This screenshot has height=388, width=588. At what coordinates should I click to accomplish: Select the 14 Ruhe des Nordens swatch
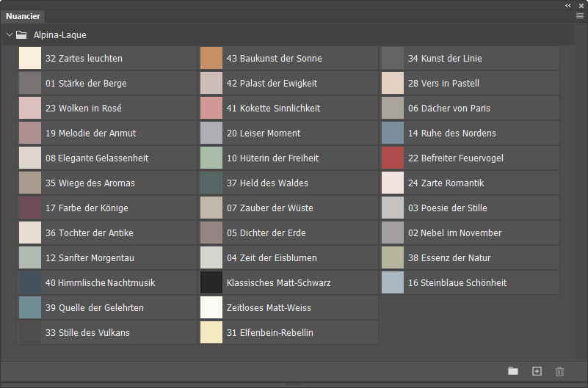click(x=393, y=133)
